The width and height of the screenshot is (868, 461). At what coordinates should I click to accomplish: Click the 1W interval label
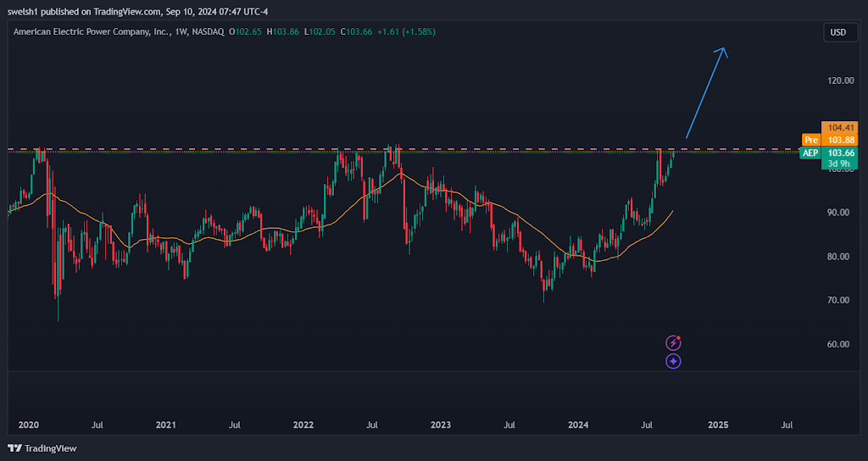tap(181, 32)
